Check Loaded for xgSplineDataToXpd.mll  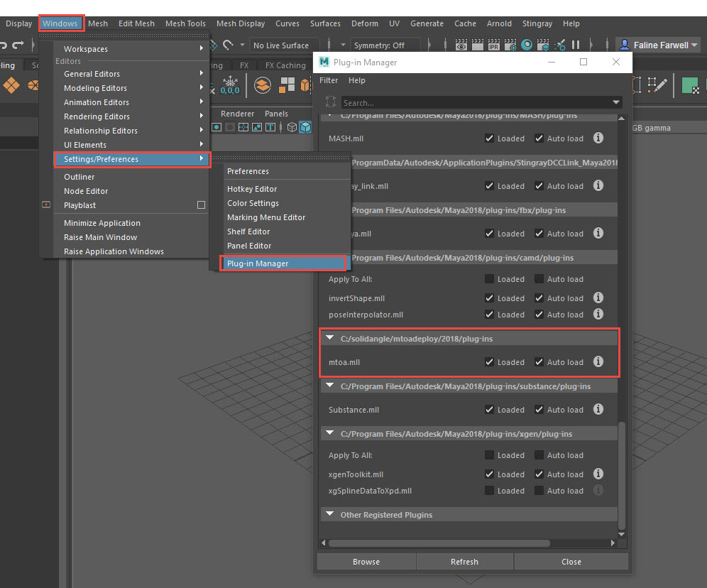click(x=489, y=490)
